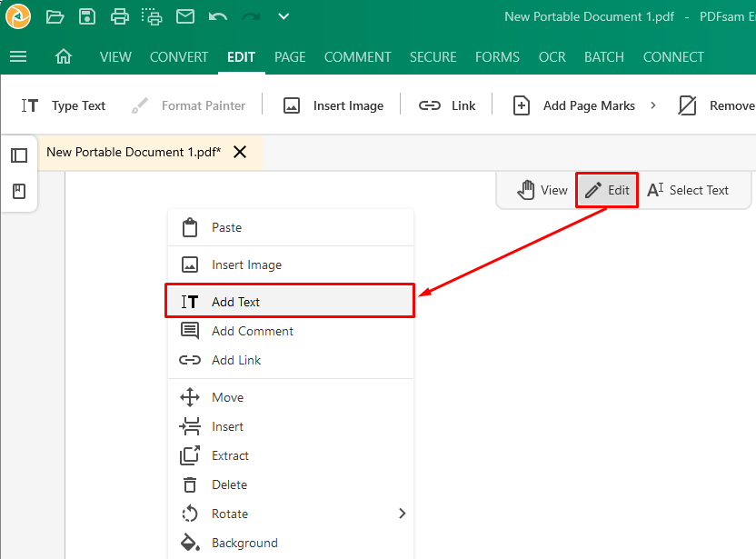Send document by email with the envelope icon
The image size is (756, 559).
point(185,17)
